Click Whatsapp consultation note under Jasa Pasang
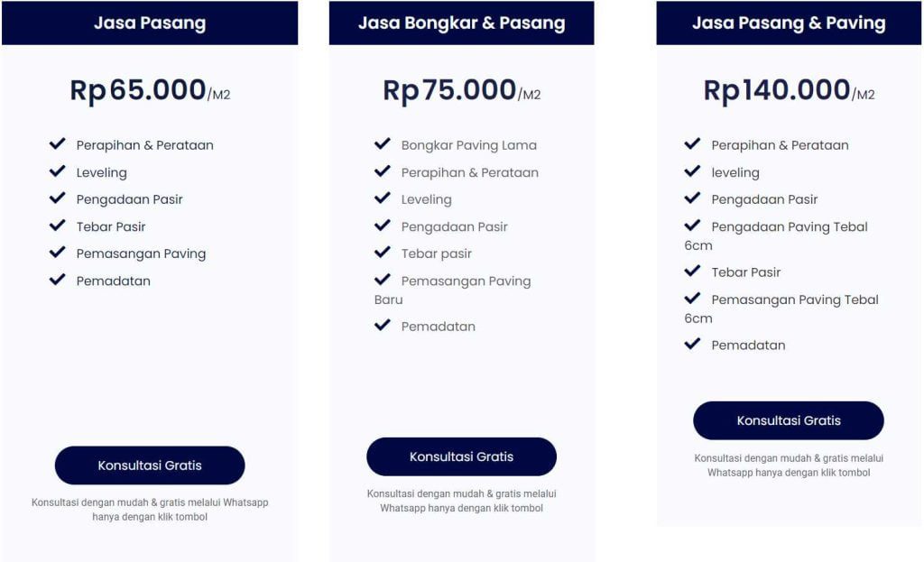This screenshot has height=562, width=924. pos(150,510)
